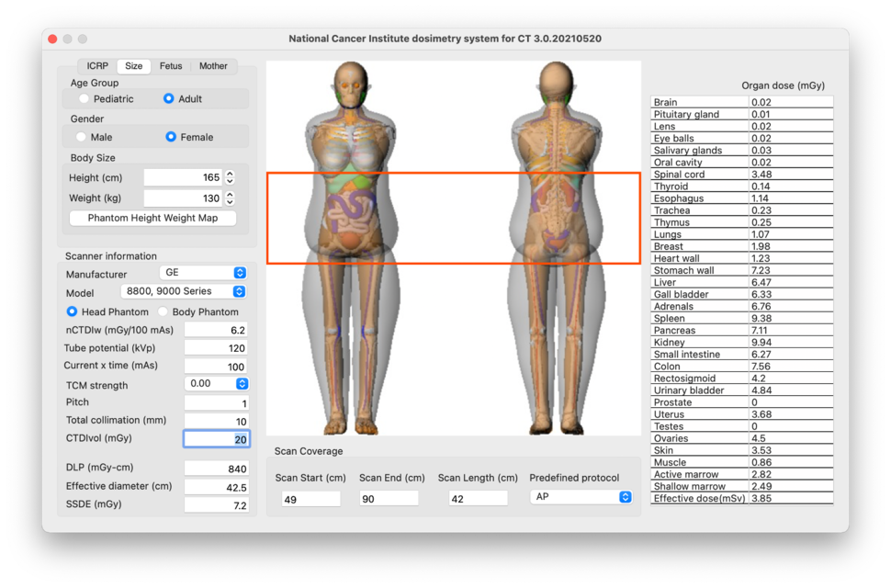Choose the Male gender option
Image resolution: width=891 pixels, height=588 pixels.
[82, 137]
